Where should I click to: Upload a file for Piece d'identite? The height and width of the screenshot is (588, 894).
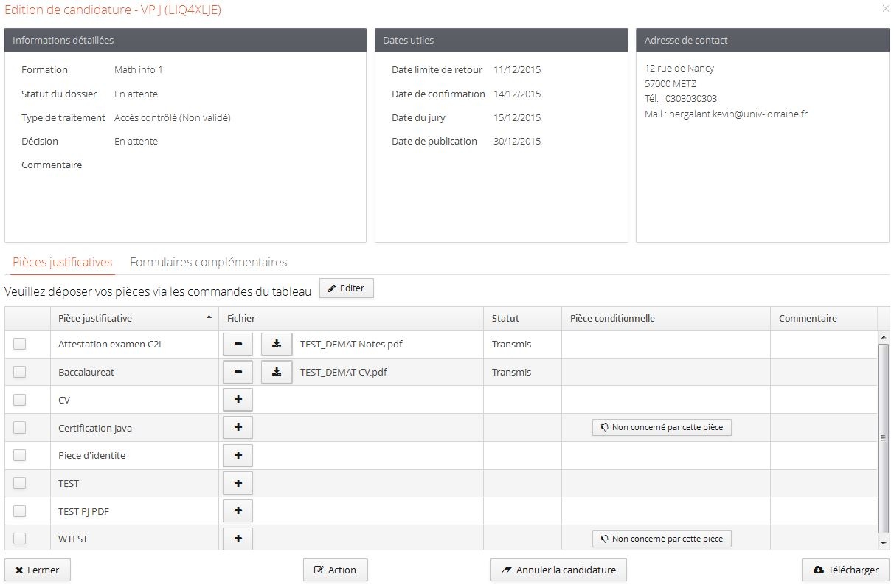[238, 456]
